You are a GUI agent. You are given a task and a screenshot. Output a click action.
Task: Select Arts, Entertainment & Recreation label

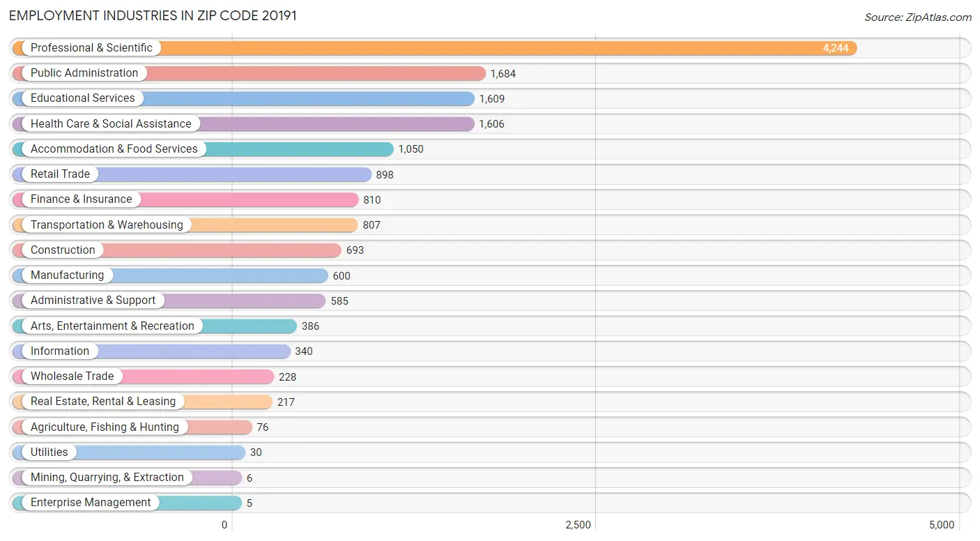point(112,326)
